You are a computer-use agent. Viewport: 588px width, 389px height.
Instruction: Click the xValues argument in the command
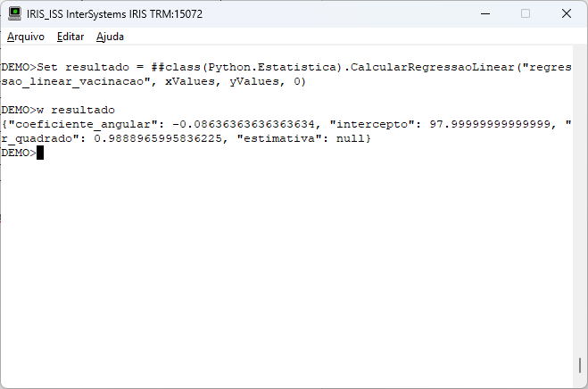190,81
